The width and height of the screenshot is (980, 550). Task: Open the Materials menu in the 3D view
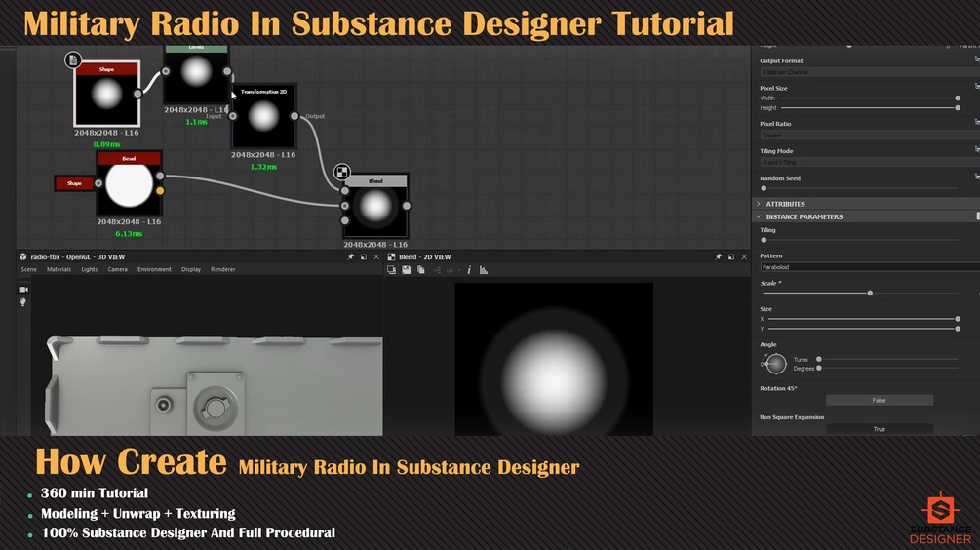(x=59, y=269)
